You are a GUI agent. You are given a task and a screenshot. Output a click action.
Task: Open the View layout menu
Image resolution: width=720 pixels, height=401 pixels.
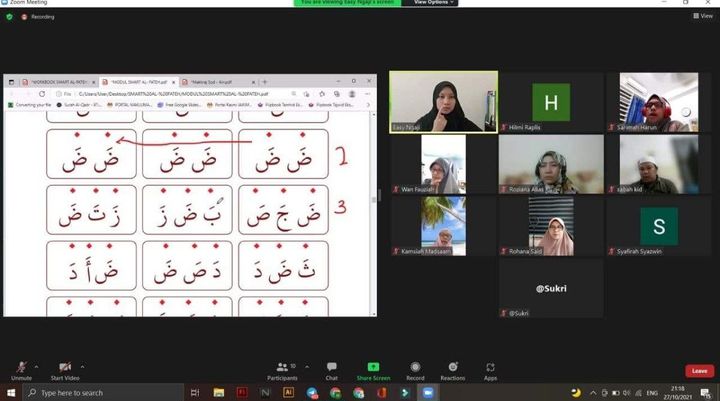705,16
